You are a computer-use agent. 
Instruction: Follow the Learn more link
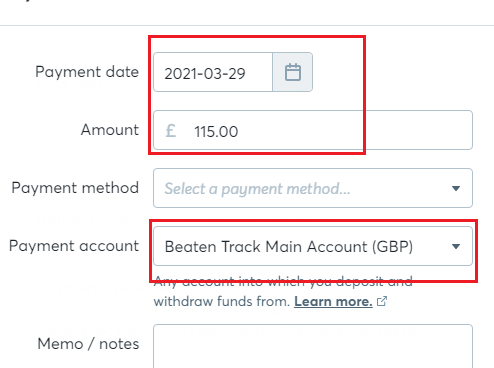333,301
